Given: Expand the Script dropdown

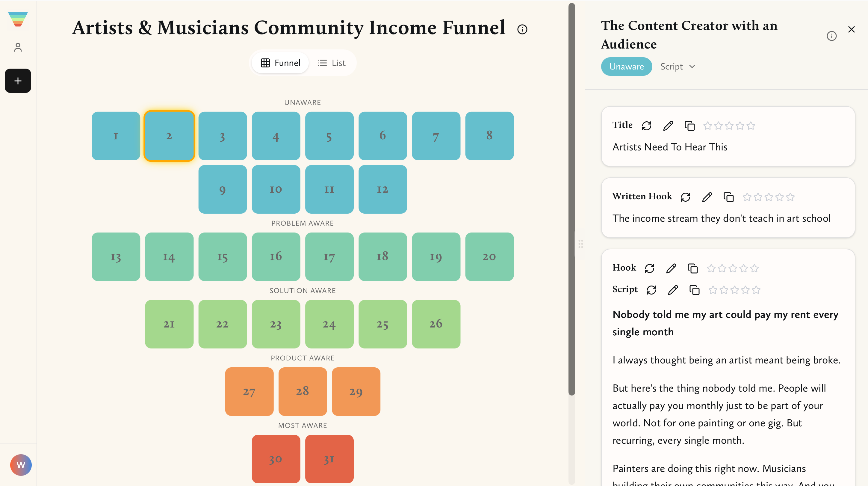Looking at the screenshot, I should [x=678, y=67].
